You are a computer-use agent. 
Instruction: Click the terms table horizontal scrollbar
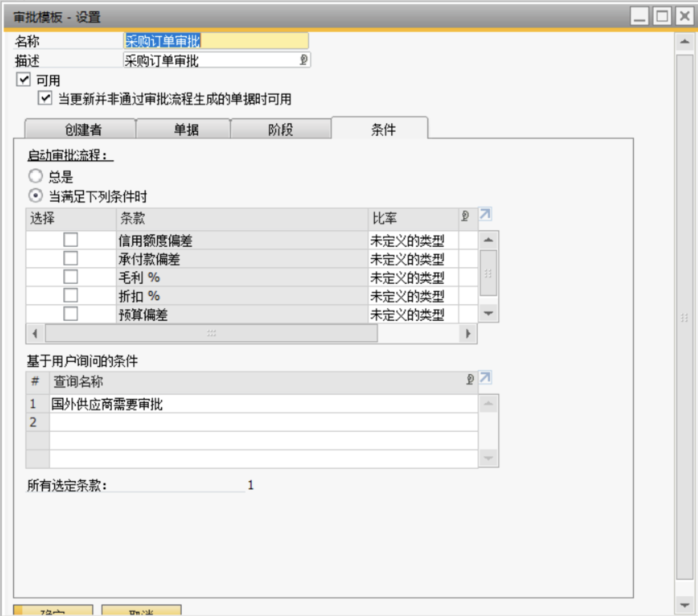pyautogui.click(x=211, y=333)
